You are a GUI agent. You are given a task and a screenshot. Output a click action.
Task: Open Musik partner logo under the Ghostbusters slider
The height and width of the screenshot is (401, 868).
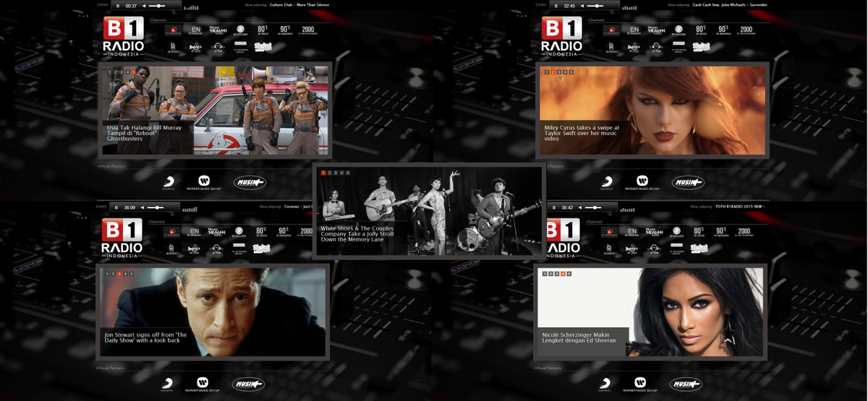pos(250,182)
